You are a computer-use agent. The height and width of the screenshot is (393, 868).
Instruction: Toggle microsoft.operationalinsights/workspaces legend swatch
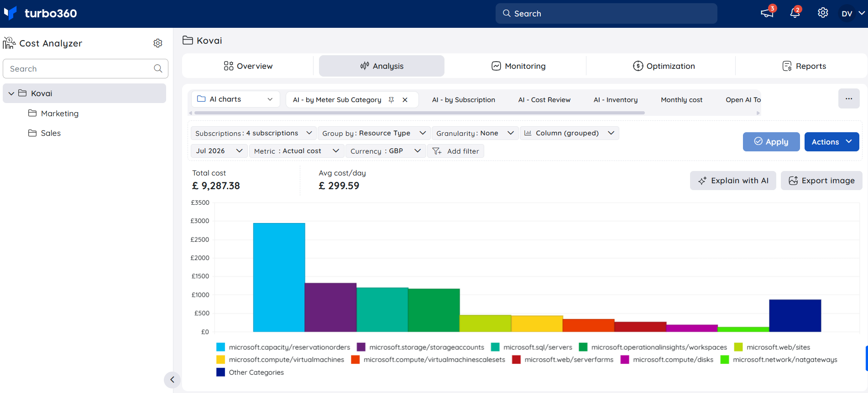pyautogui.click(x=583, y=347)
